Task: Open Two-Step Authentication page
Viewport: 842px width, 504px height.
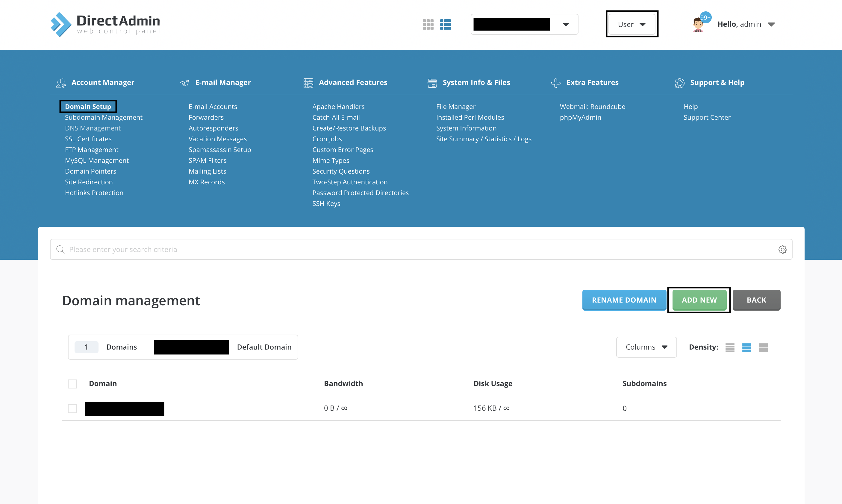Action: [x=350, y=182]
